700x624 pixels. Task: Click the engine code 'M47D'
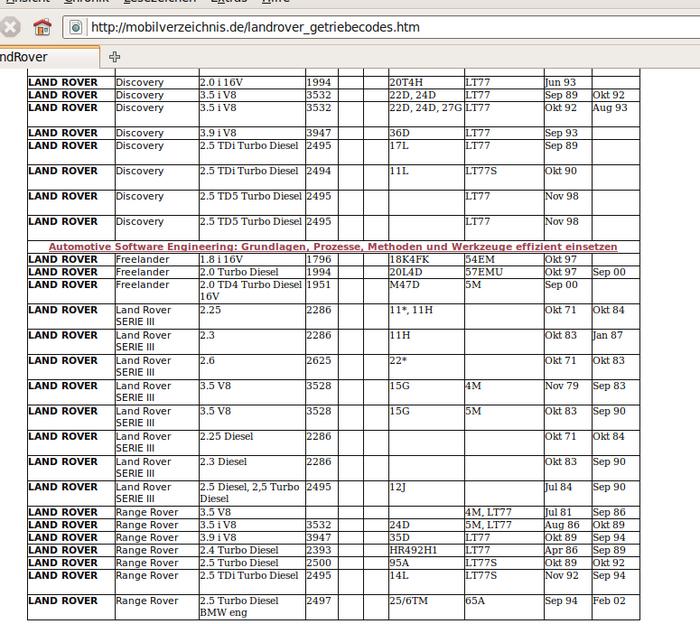pos(404,284)
